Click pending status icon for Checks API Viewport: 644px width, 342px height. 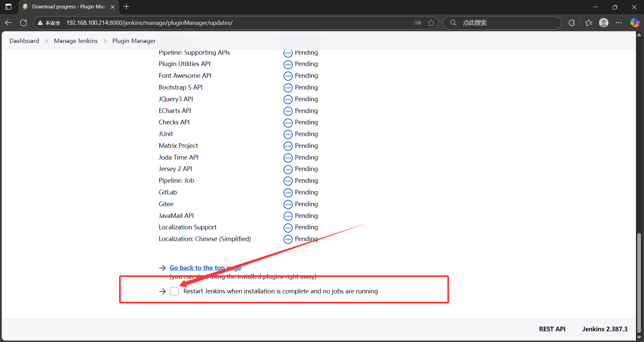pos(288,123)
